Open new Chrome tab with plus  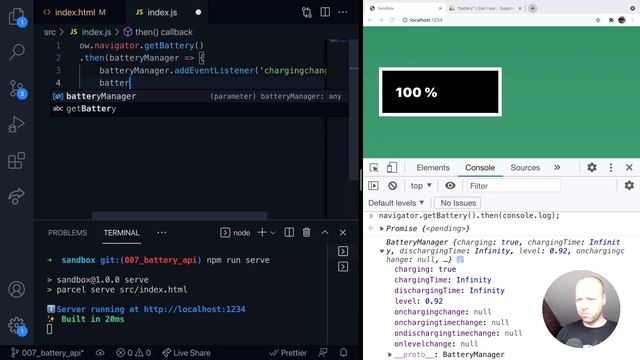(x=533, y=8)
